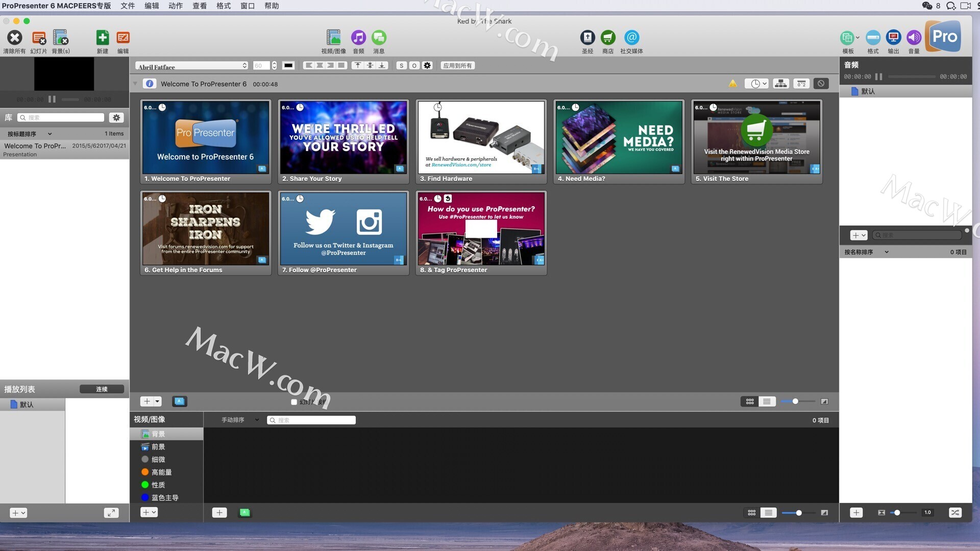Click the library search field
The image size is (980, 551).
[61, 117]
